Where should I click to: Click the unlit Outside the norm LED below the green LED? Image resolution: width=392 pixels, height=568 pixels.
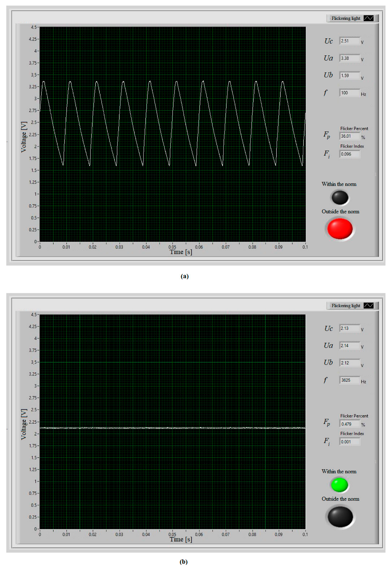[x=340, y=517]
